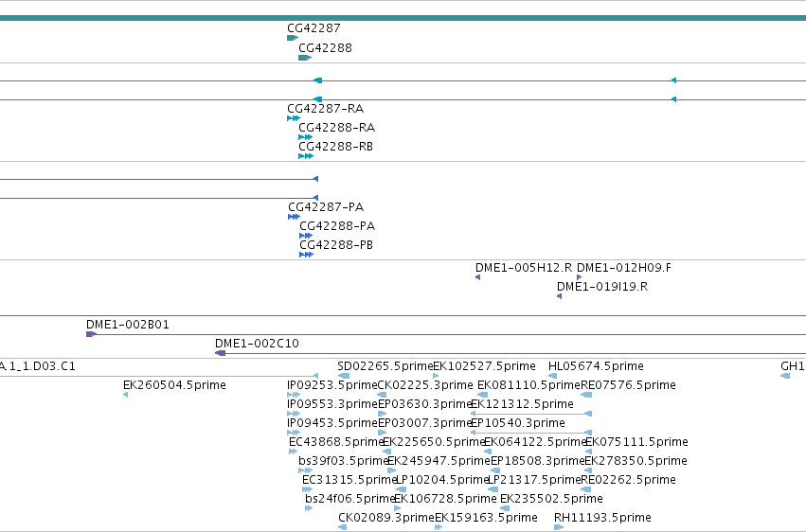Viewport: 806px width, 532px height.
Task: Click the arrow glyph below RE07576.5prime
Action: [x=586, y=395]
